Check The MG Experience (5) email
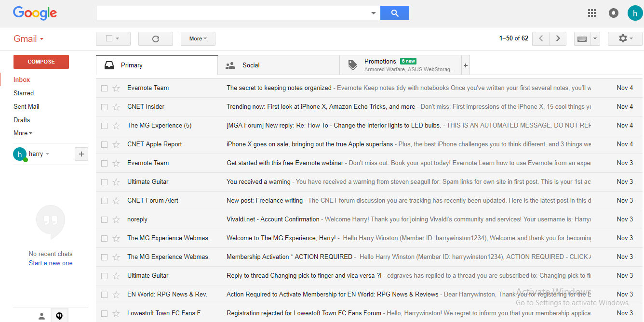This screenshot has height=322, width=644. pos(104,126)
